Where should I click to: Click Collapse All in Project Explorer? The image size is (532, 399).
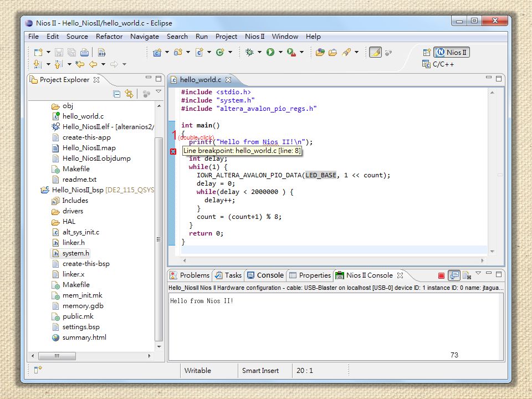117,94
